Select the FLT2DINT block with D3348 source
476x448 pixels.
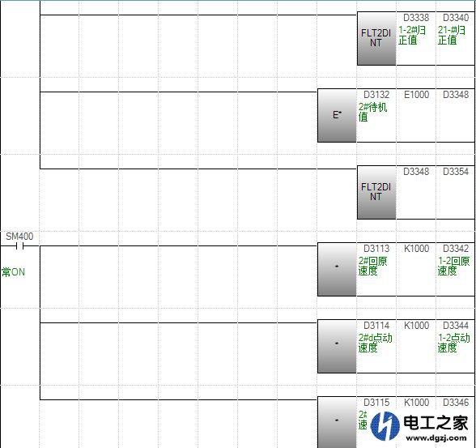pyautogui.click(x=376, y=192)
